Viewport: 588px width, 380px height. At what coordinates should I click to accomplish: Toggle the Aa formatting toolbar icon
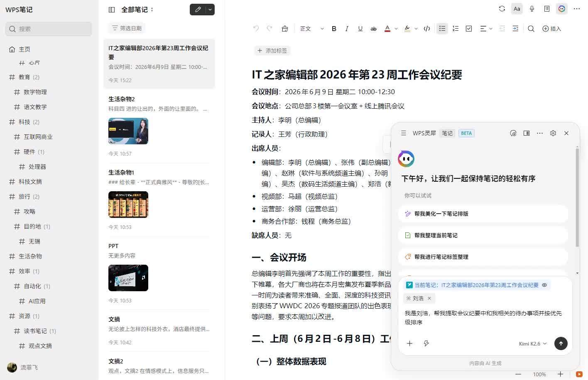point(517,9)
